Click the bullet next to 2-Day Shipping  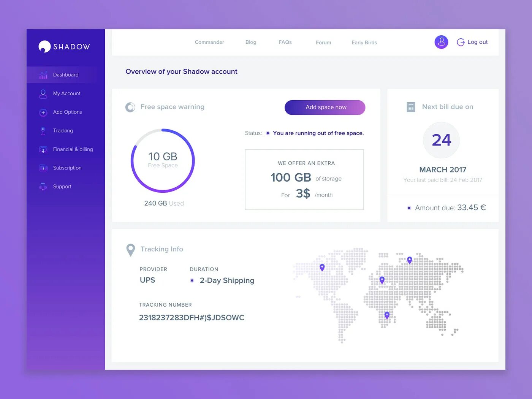(x=192, y=280)
